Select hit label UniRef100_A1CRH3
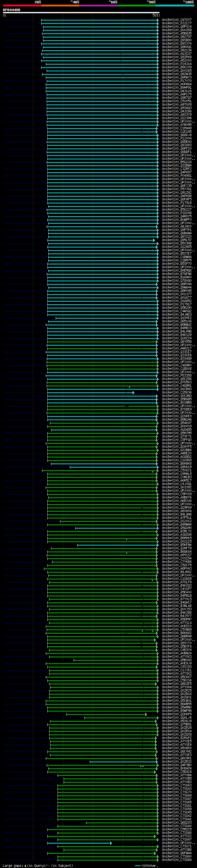The image size is (197, 868). [x=177, y=389]
